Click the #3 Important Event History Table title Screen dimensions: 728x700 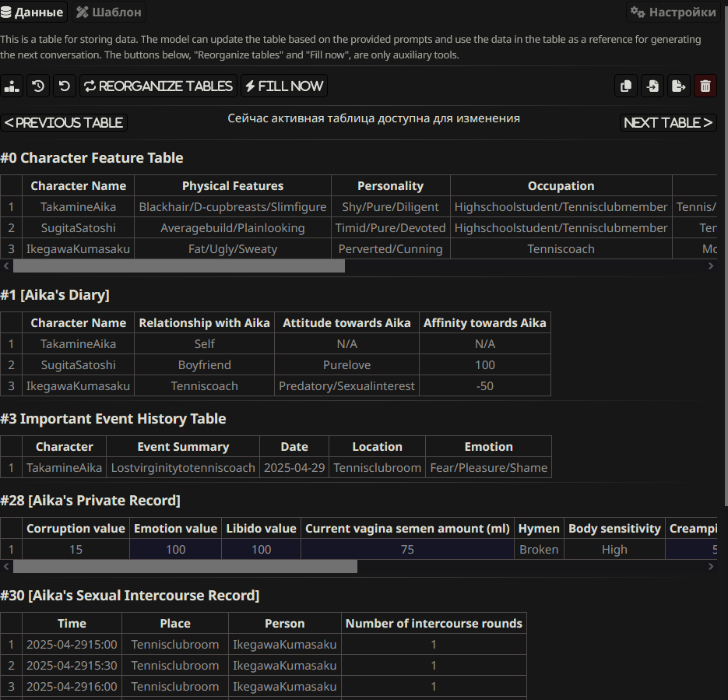pos(113,419)
